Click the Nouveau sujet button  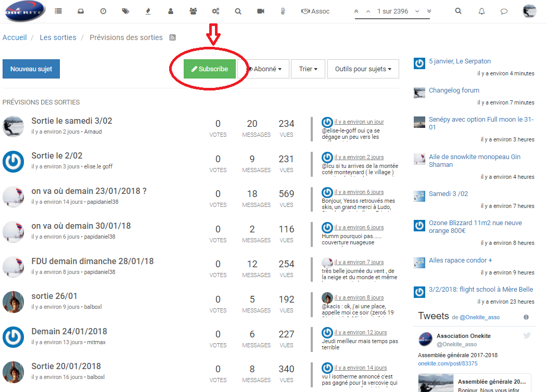coord(31,69)
